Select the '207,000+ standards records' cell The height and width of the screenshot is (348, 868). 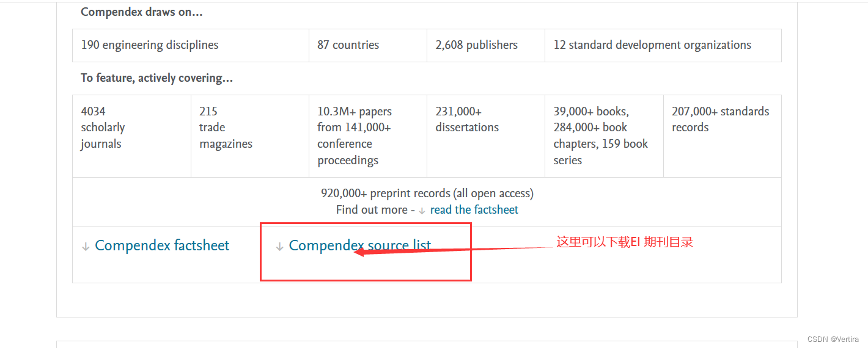(723, 136)
